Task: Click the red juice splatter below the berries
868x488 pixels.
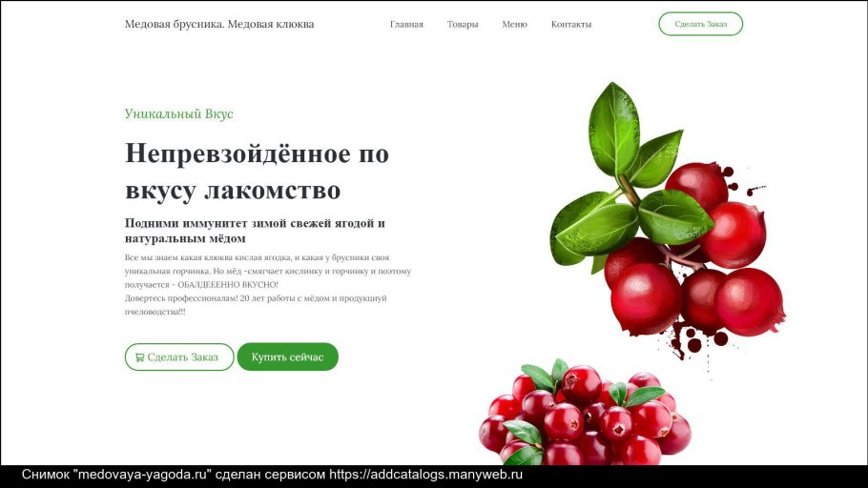Action: tap(695, 341)
